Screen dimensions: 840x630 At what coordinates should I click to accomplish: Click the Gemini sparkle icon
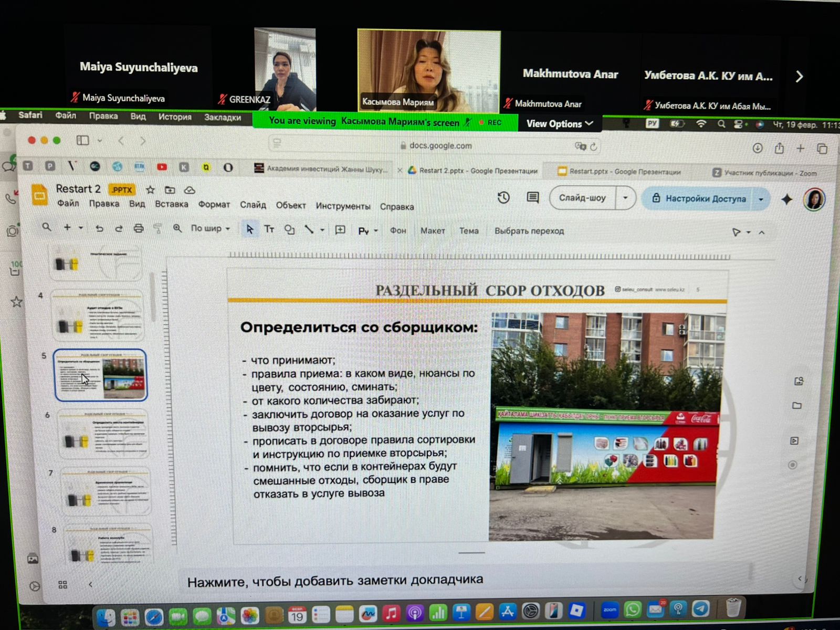pos(786,199)
